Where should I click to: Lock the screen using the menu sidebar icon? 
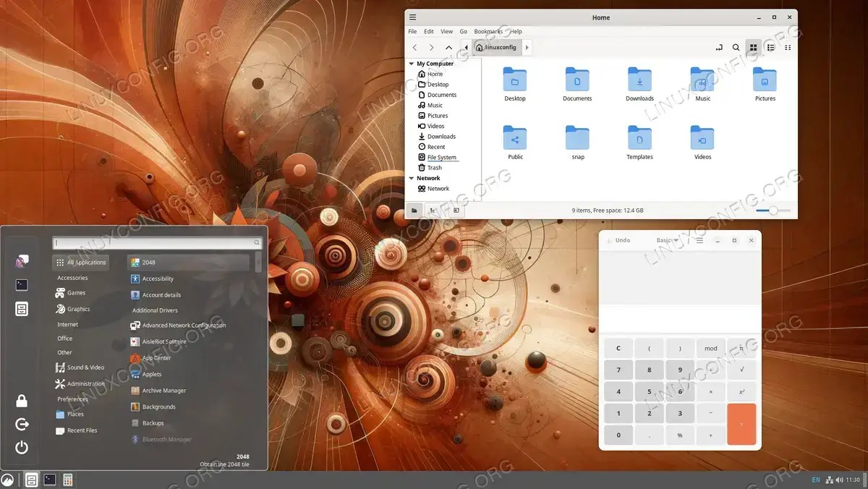21,400
